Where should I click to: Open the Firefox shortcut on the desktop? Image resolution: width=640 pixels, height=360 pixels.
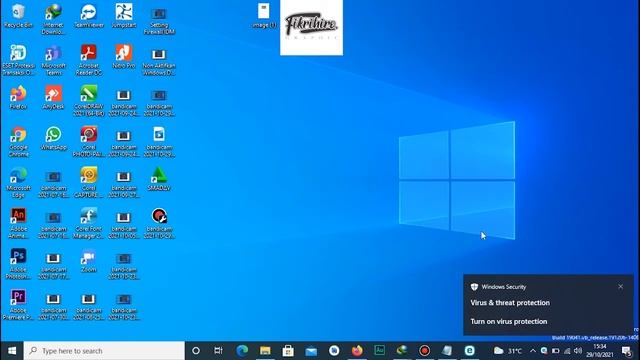point(18,98)
